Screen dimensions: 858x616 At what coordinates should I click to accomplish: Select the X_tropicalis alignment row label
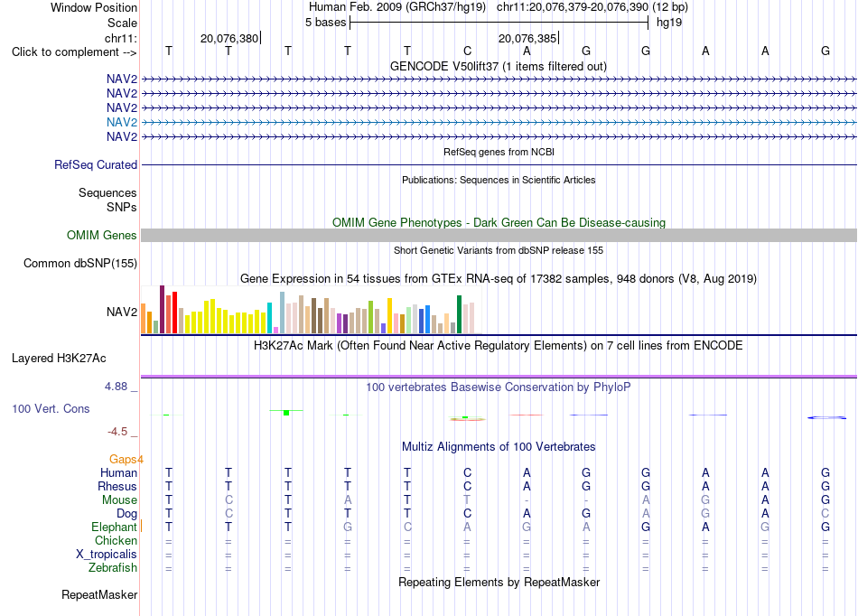tap(107, 555)
